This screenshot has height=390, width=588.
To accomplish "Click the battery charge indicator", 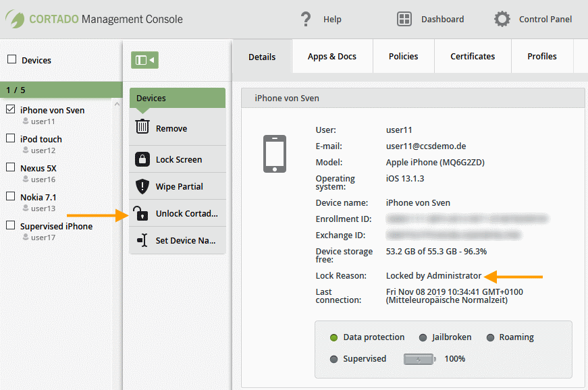I will point(420,359).
